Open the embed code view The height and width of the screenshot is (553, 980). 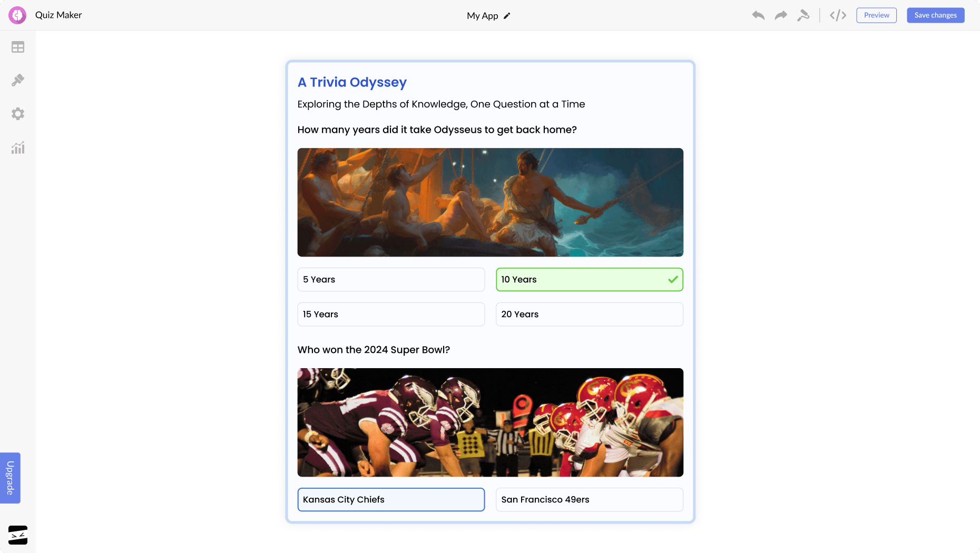coord(837,15)
